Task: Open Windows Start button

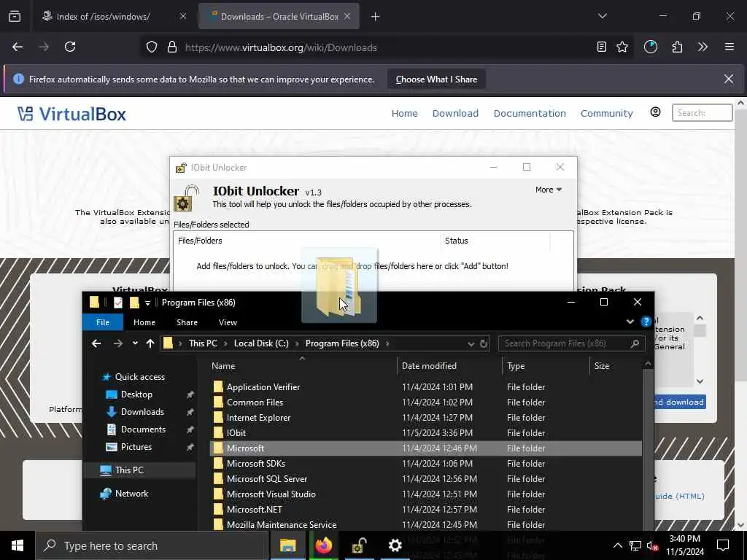Action: (x=18, y=545)
